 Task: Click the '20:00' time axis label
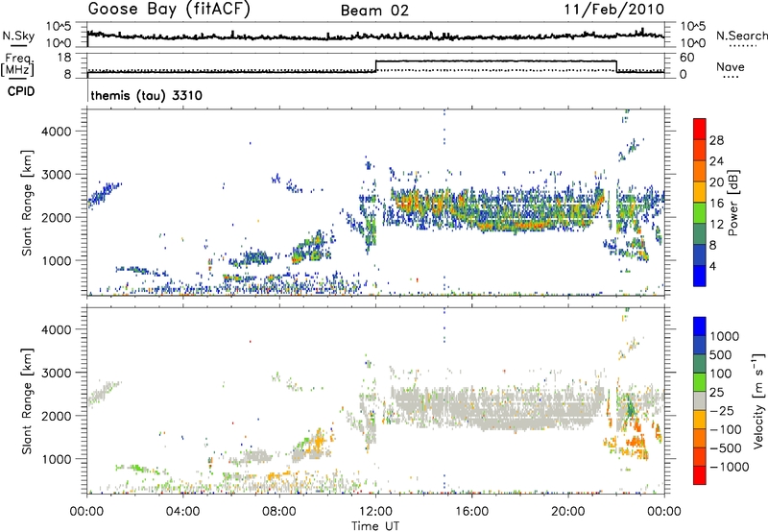[567, 512]
